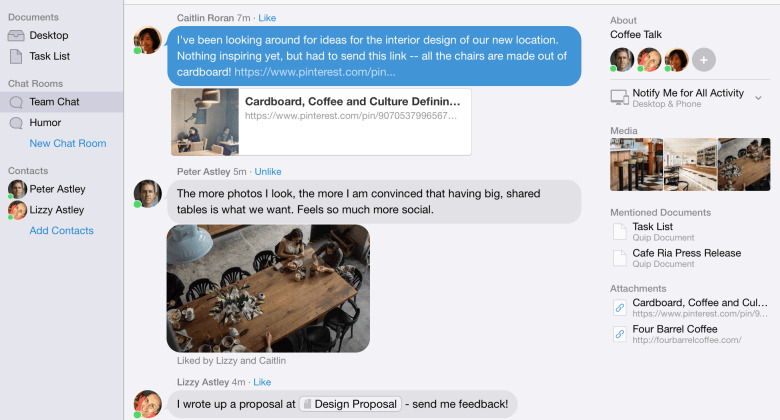Open the pinterest link in Caitlin's message
Image resolution: width=780 pixels, height=420 pixels.
(315, 72)
